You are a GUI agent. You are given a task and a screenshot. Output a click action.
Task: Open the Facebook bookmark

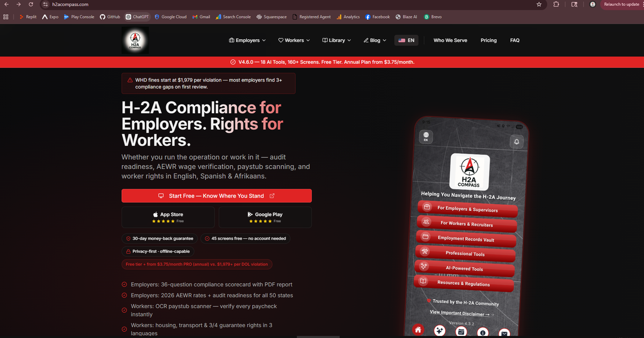click(377, 17)
